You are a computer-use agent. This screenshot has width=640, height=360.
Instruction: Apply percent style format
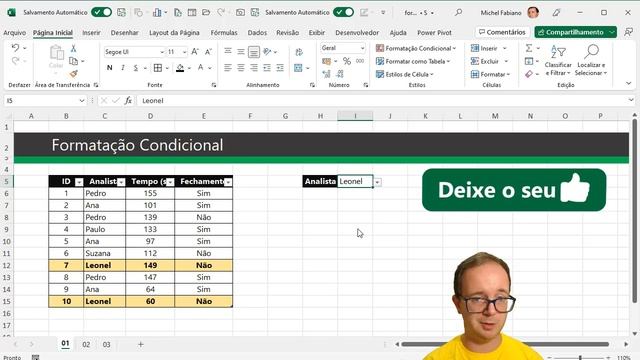pyautogui.click(x=347, y=61)
